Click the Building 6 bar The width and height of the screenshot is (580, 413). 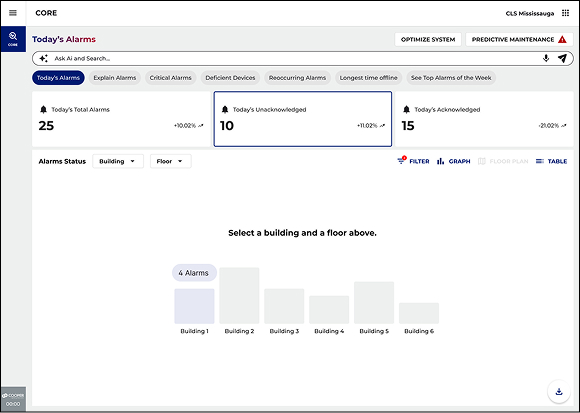pyautogui.click(x=419, y=313)
